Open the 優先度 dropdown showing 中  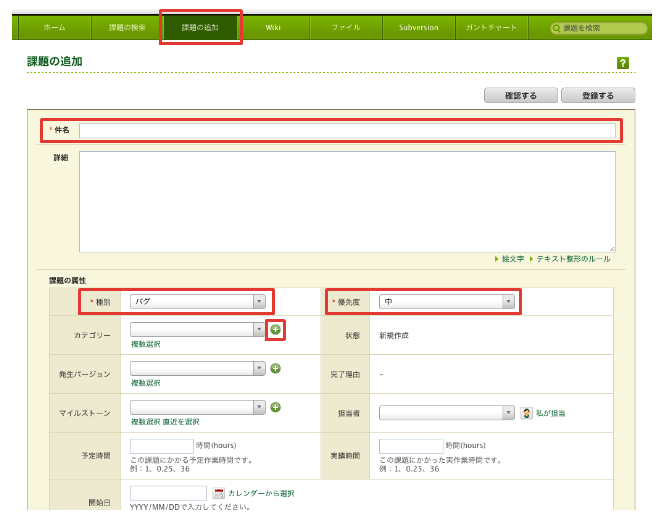pos(447,301)
